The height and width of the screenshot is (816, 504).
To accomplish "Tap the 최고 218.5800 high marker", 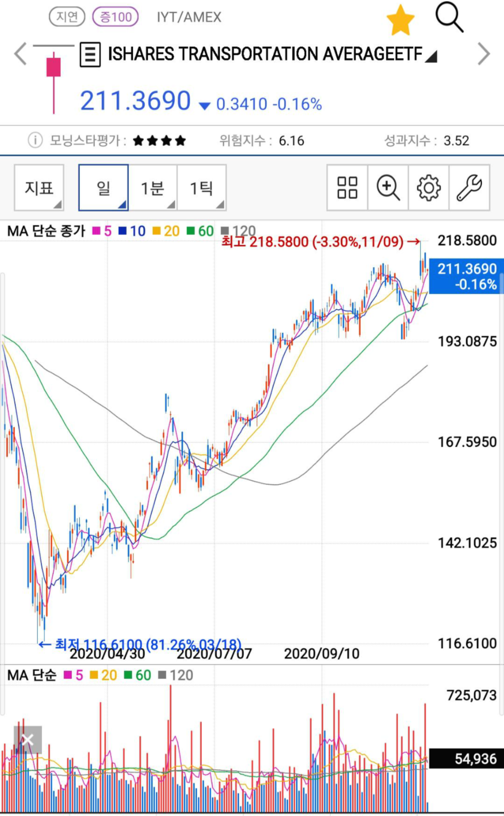I will click(321, 242).
